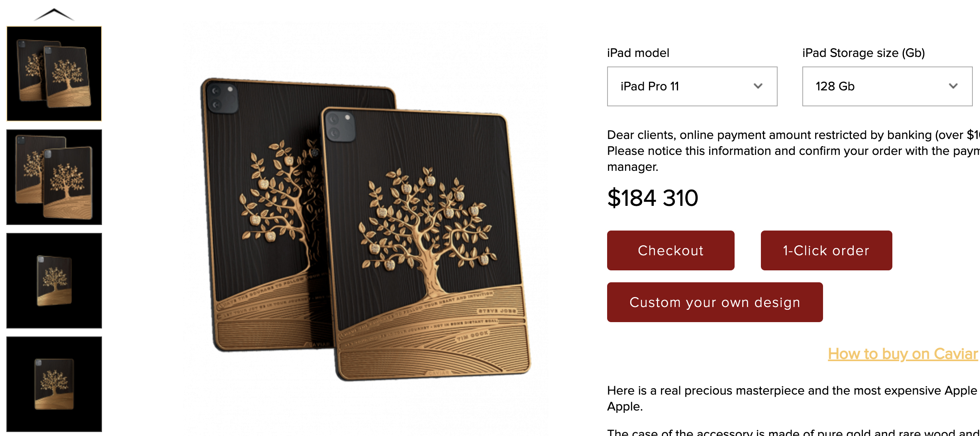The image size is (980, 436).
Task: Click Custom your own design button
Action: coord(715,302)
